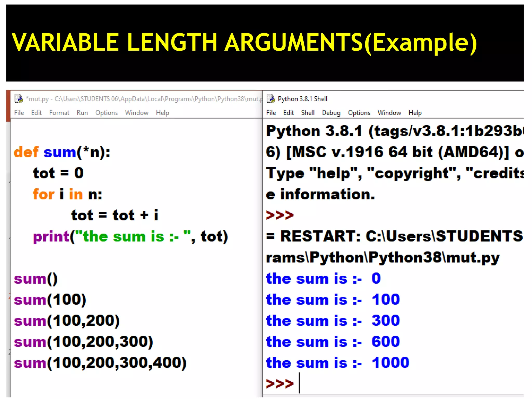Click the 'Type "help", "copyright"' shell line
The image size is (532, 399).
pos(395,173)
